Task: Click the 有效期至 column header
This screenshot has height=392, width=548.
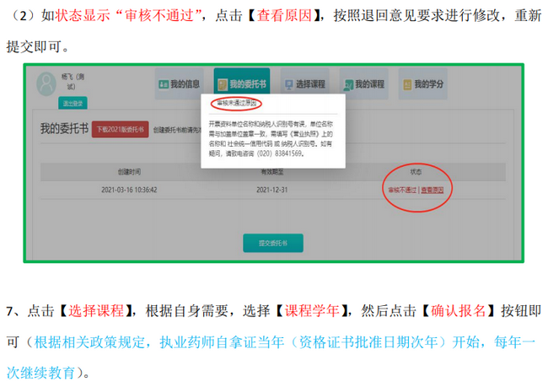Action: tap(277, 170)
